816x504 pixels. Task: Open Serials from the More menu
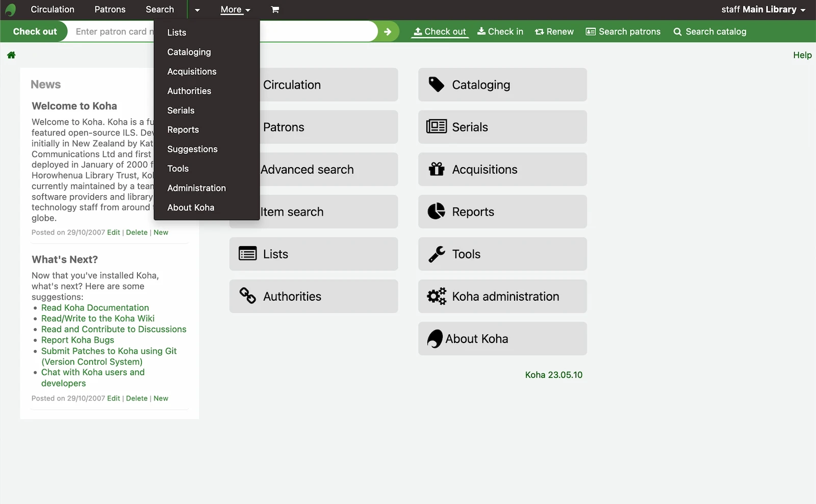pyautogui.click(x=207, y=110)
